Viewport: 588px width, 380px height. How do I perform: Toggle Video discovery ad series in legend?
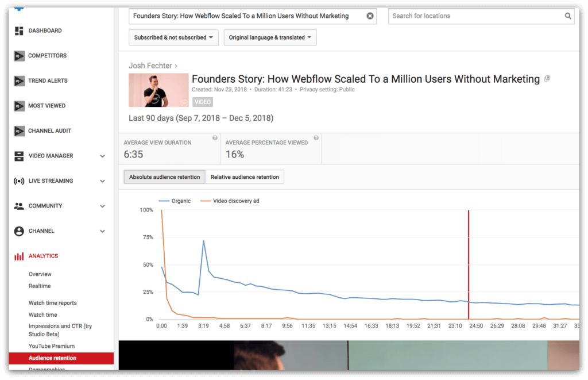(x=230, y=201)
